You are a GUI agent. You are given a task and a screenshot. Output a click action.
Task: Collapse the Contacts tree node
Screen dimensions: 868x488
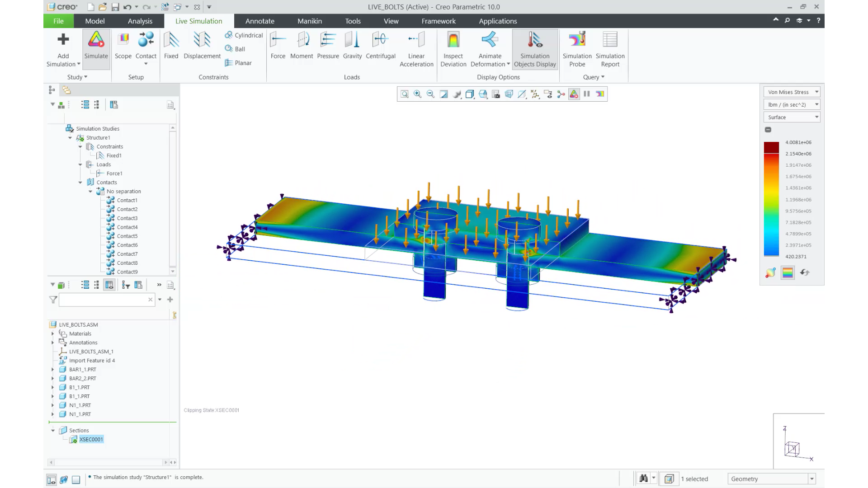coord(80,183)
